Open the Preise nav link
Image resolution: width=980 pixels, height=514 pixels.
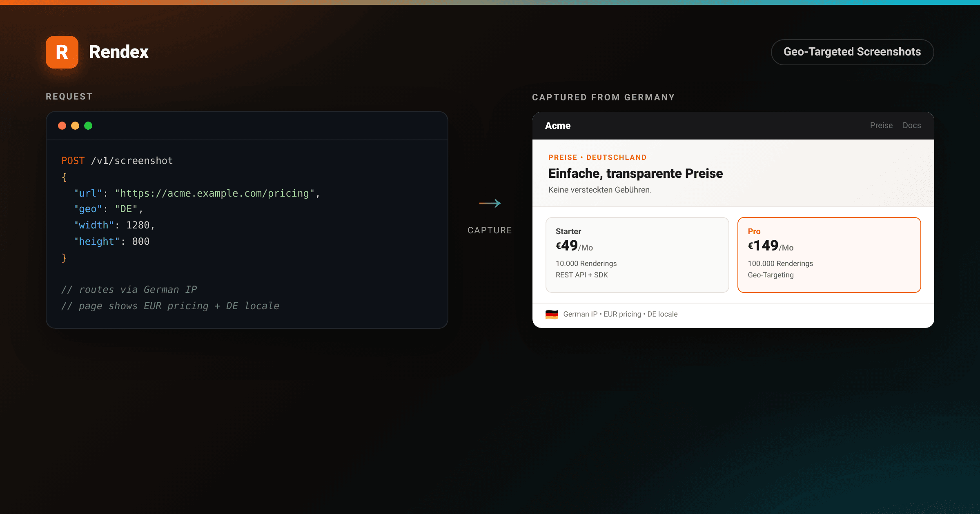[881, 125]
